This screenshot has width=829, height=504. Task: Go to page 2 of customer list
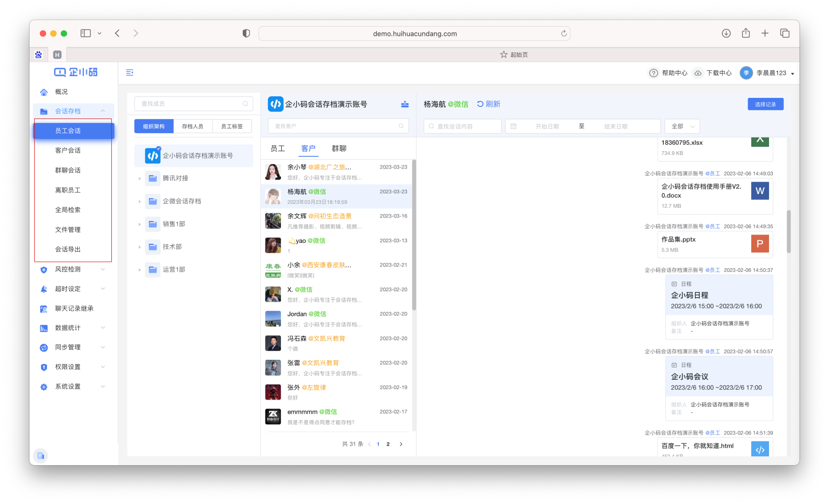coord(388,444)
